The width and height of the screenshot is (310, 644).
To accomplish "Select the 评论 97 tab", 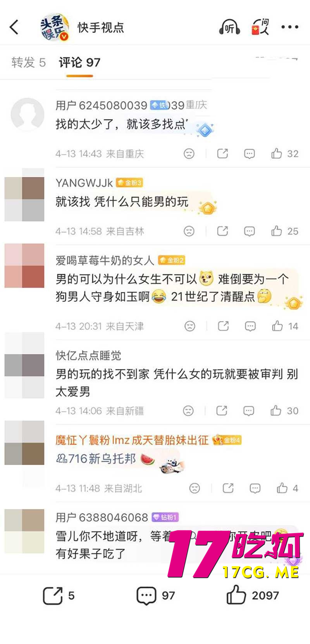I will pyautogui.click(x=79, y=62).
